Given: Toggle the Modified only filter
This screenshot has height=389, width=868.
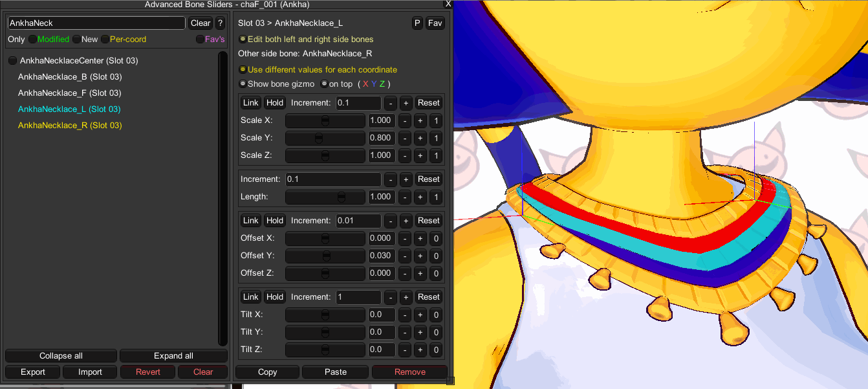Looking at the screenshot, I should [49, 39].
